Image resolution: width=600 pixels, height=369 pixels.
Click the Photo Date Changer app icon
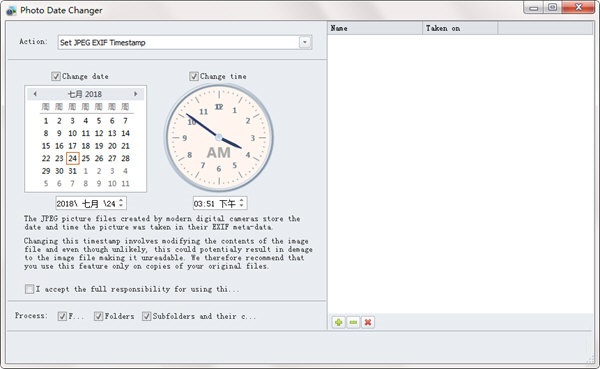tap(11, 10)
